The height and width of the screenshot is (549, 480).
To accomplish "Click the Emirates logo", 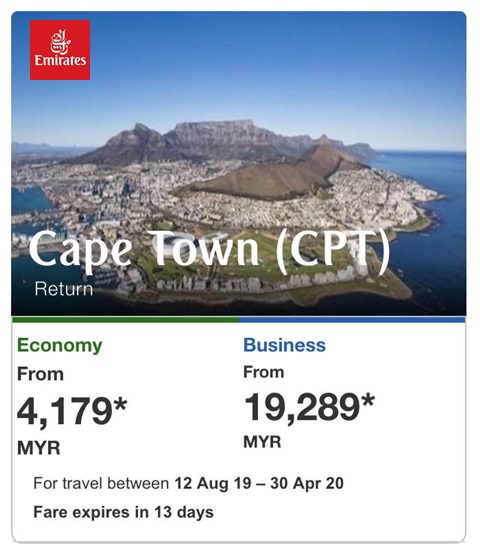I will click(60, 50).
